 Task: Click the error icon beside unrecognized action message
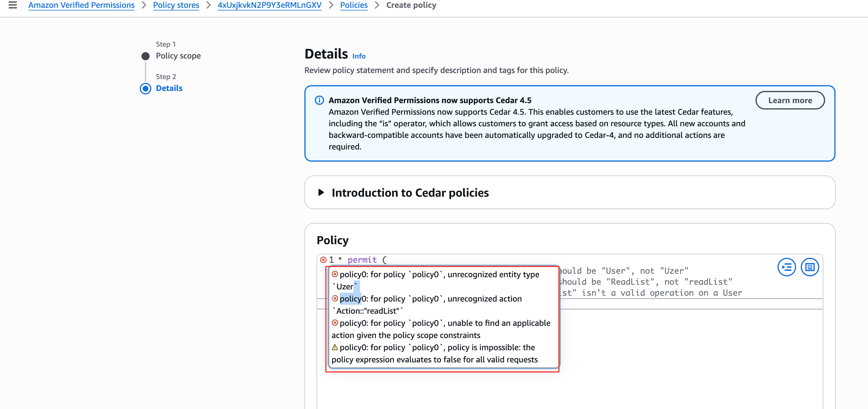pyautogui.click(x=335, y=299)
